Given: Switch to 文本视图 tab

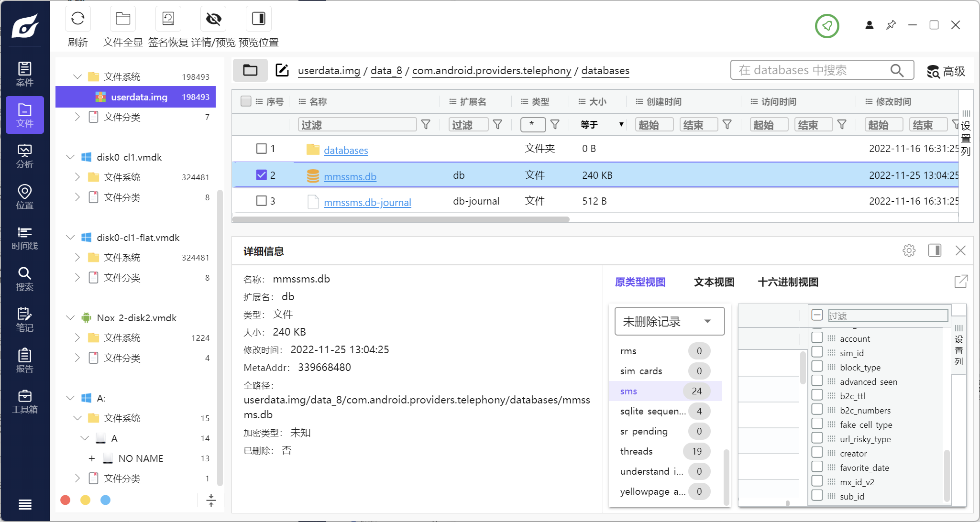Looking at the screenshot, I should click(x=714, y=282).
